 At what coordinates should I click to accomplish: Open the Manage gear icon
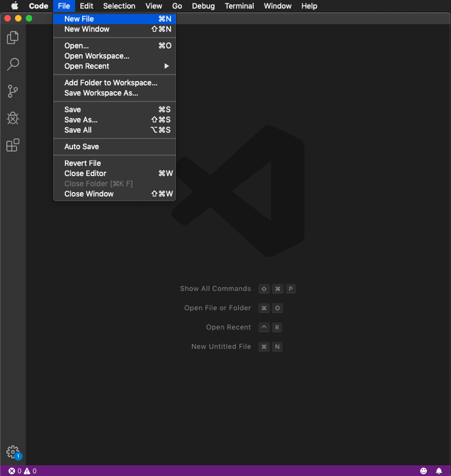click(x=13, y=452)
